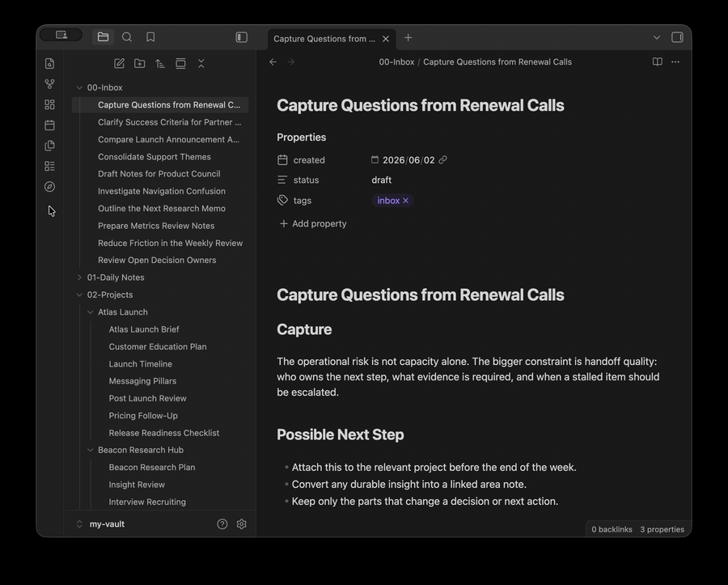Edit the status value draft
The width and height of the screenshot is (728, 585).
click(381, 180)
